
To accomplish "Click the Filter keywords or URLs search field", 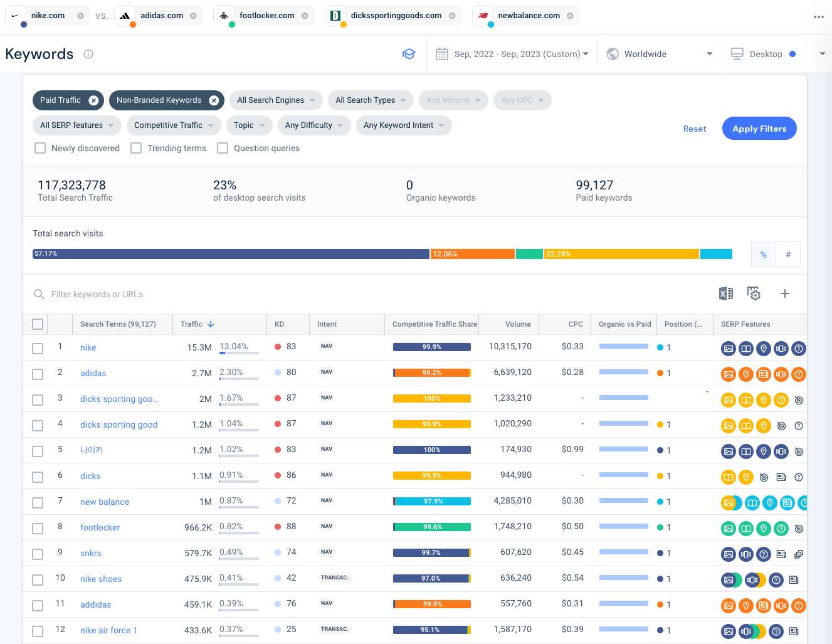I will pos(188,293).
